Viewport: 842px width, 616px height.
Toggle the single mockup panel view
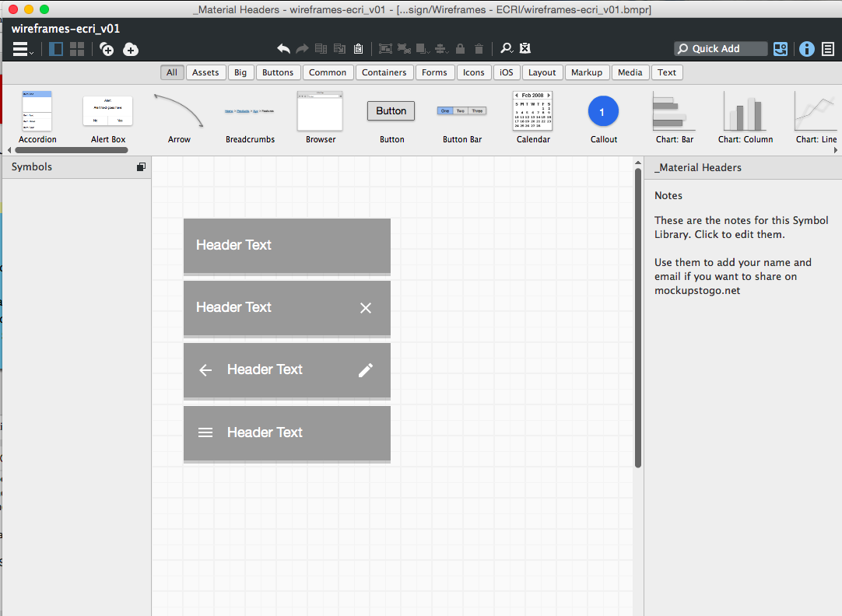pos(56,49)
